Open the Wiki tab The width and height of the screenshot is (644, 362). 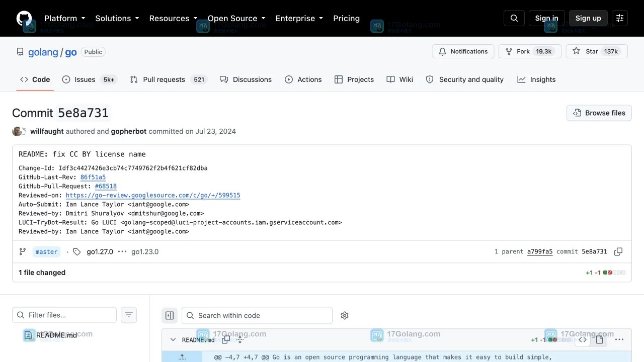tap(400, 79)
